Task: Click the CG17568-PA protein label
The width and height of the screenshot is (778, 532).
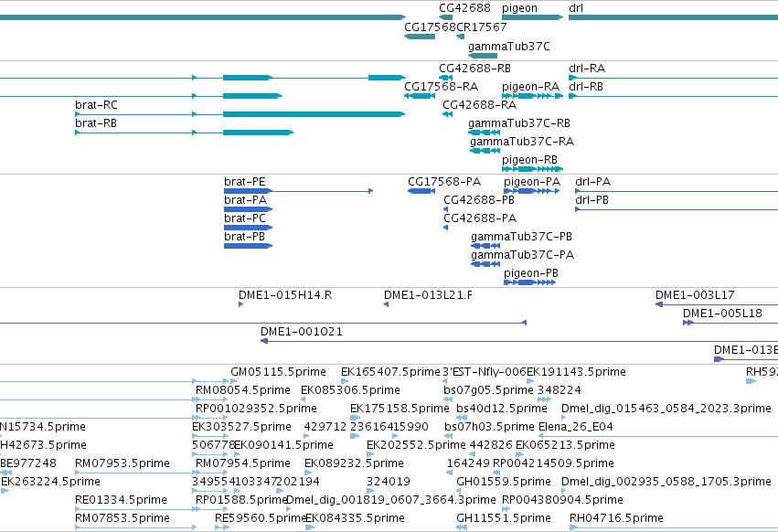Action: [x=444, y=182]
